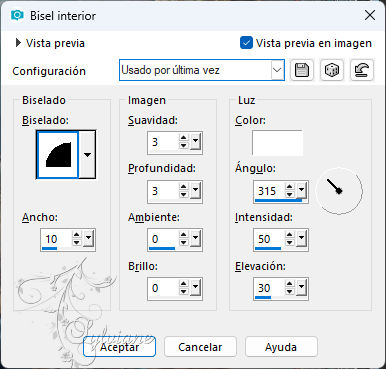The height and width of the screenshot is (369, 386).
Task: Open the Ángulo slider popup arrow
Action: pos(301,190)
